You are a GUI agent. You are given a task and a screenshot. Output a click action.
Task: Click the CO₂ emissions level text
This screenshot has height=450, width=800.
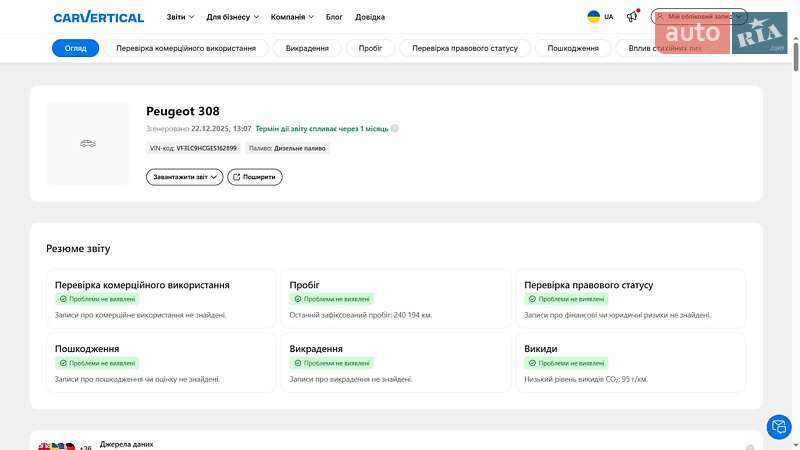(x=586, y=380)
